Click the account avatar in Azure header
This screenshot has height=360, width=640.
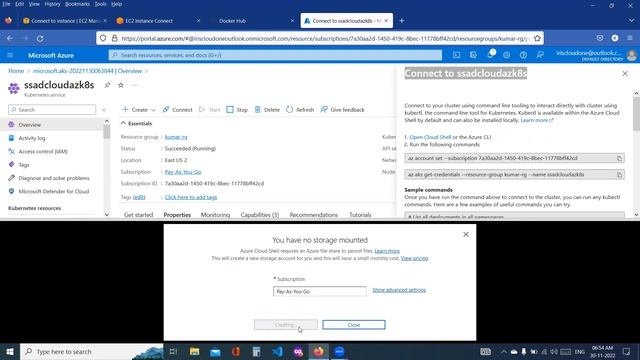pos(632,55)
